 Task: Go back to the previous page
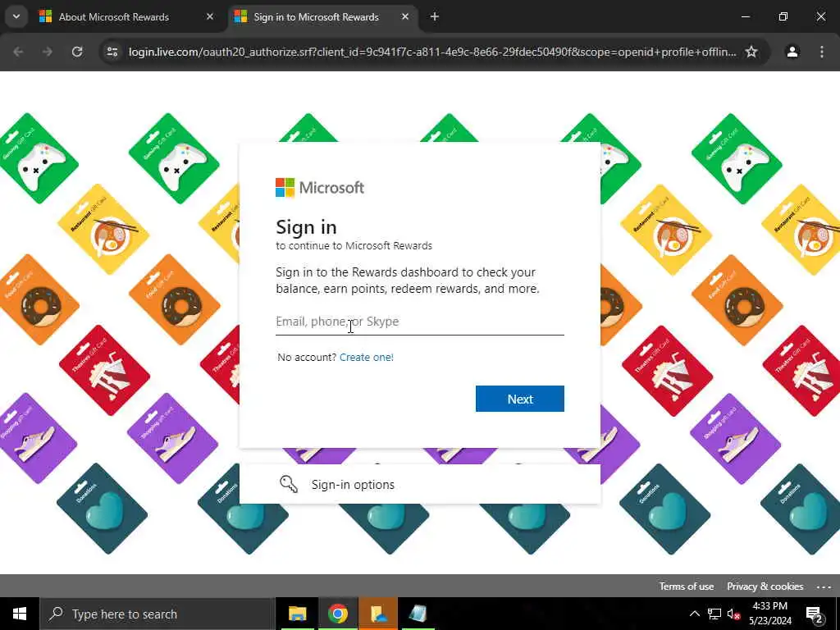[x=18, y=52]
